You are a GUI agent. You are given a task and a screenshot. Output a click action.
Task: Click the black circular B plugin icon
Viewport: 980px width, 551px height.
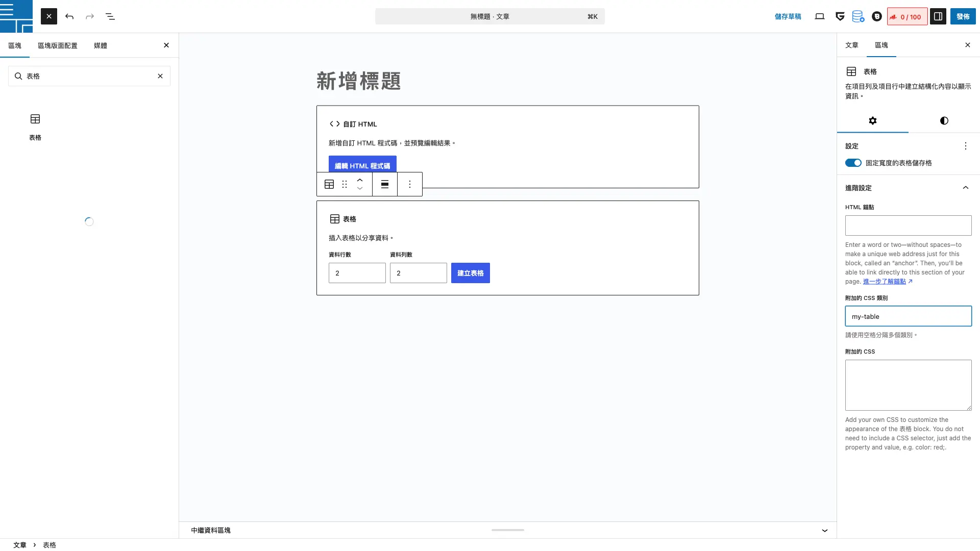877,16
